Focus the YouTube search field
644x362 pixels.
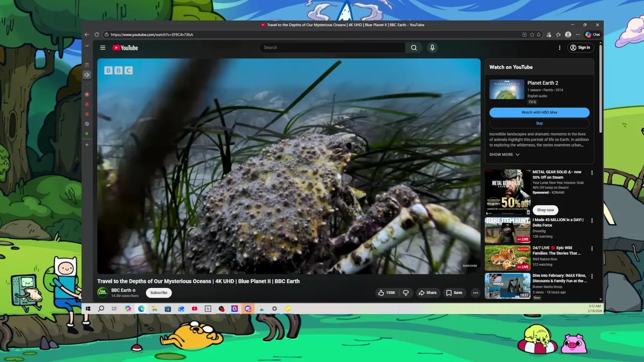(333, 48)
